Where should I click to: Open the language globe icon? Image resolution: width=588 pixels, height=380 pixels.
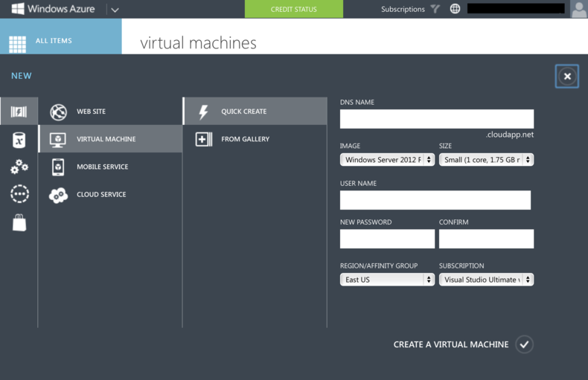(x=455, y=9)
